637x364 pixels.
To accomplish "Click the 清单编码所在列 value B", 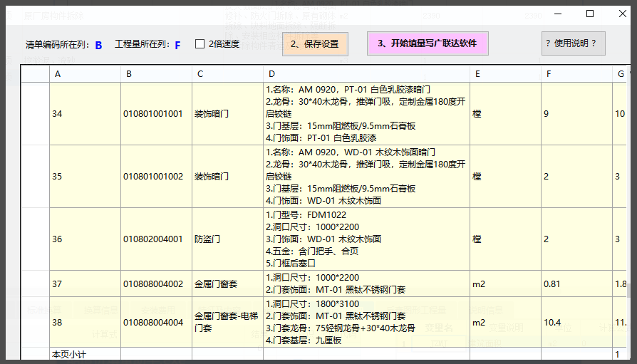I will (x=98, y=45).
